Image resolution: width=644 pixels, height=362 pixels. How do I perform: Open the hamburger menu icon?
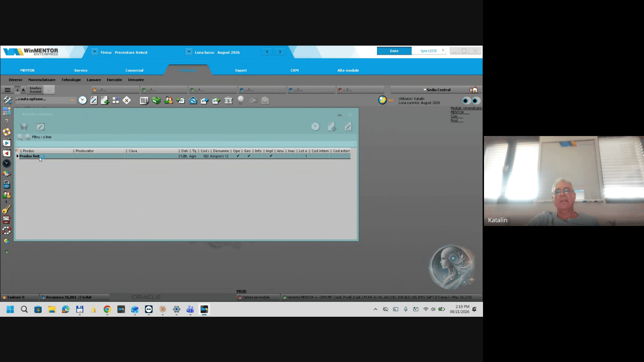pyautogui.click(x=7, y=90)
